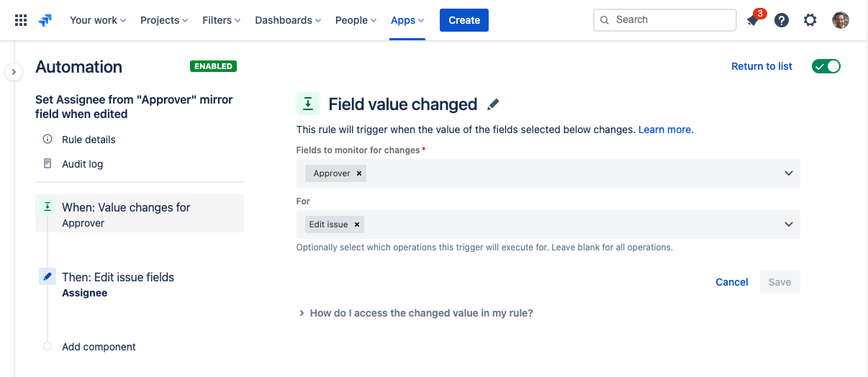Open the notifications bell

coord(753,20)
